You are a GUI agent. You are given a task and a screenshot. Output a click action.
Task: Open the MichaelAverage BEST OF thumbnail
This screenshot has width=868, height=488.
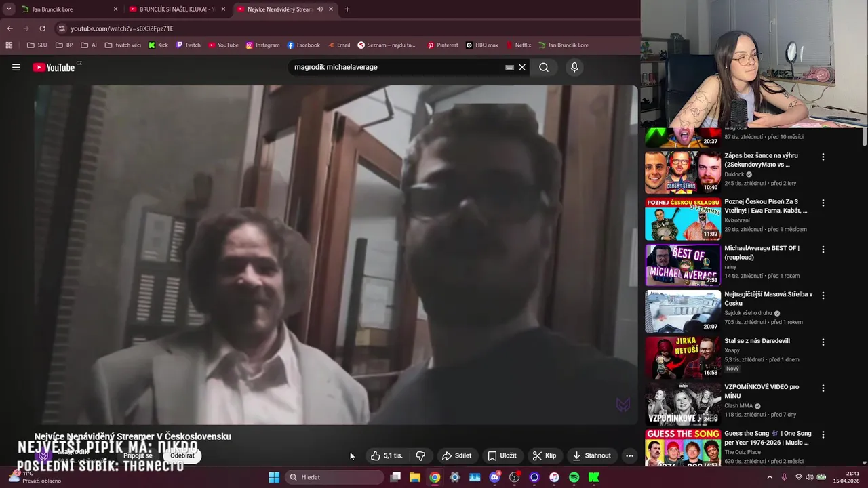pos(683,265)
